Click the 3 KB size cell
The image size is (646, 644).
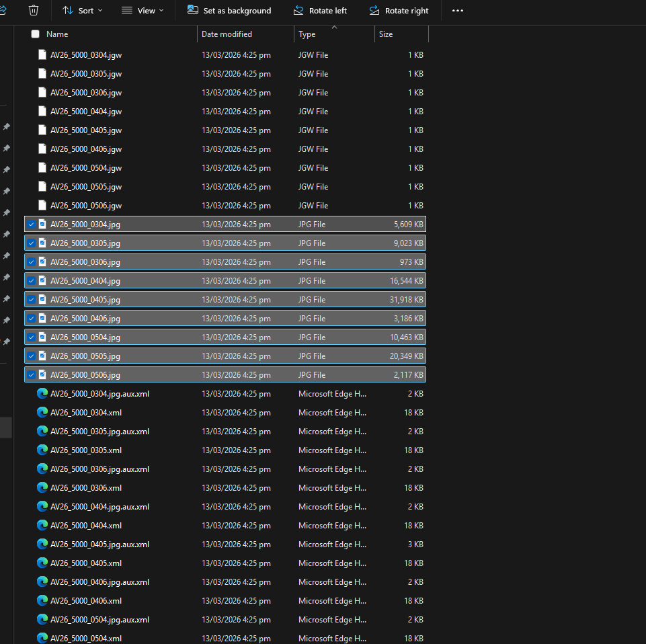point(415,545)
